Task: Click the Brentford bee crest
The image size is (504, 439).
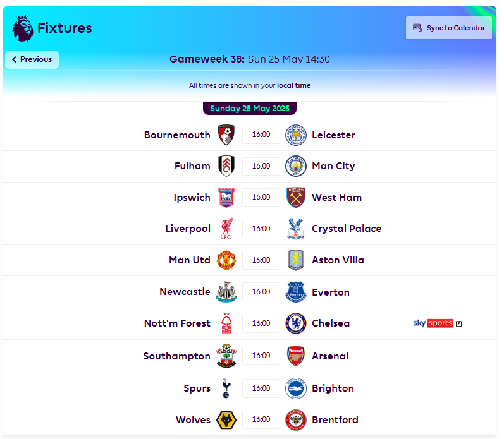Action: 296,419
